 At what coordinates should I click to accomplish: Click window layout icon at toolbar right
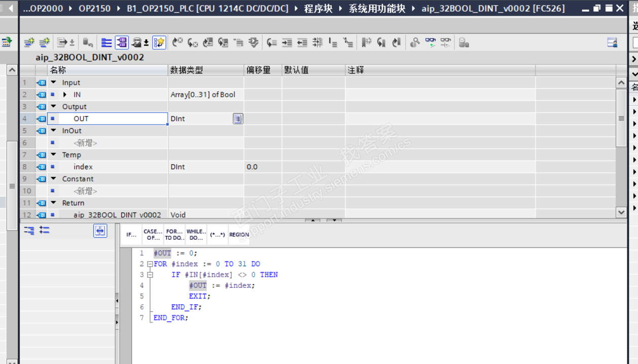[x=613, y=43]
